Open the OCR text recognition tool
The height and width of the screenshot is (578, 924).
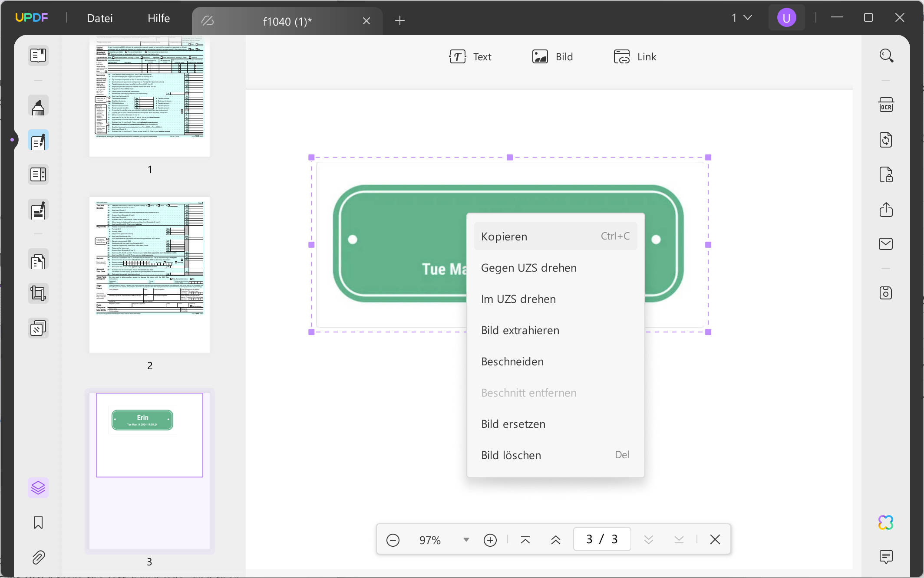click(x=886, y=105)
